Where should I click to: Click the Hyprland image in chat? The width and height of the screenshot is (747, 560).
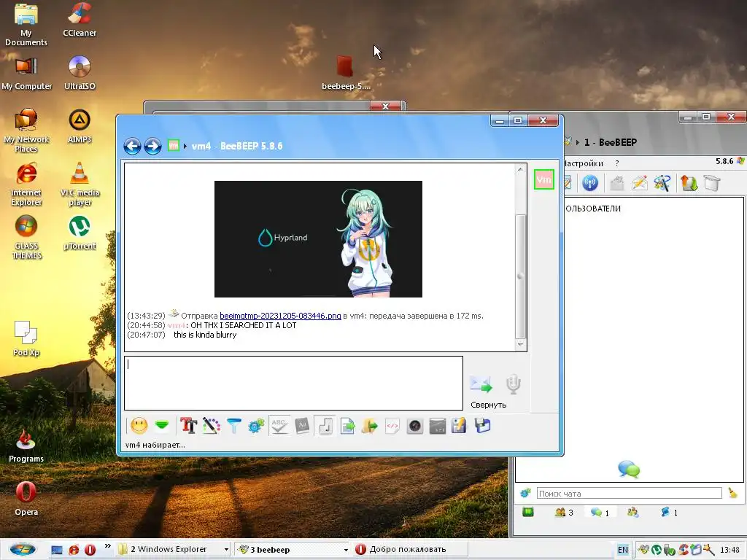tap(318, 239)
